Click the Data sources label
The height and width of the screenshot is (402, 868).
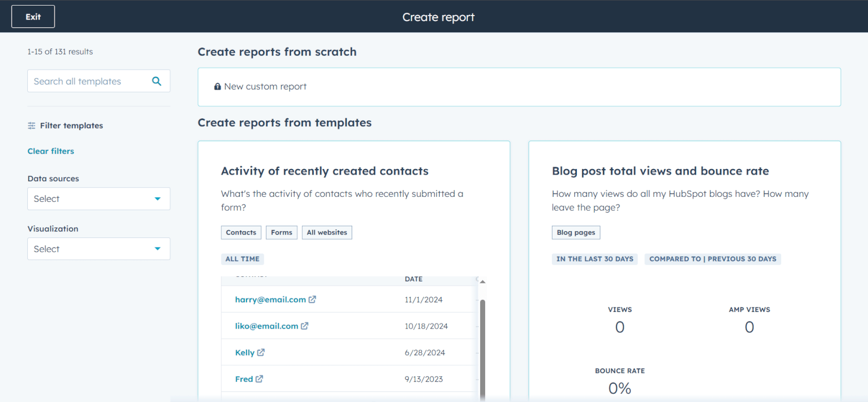(x=53, y=178)
